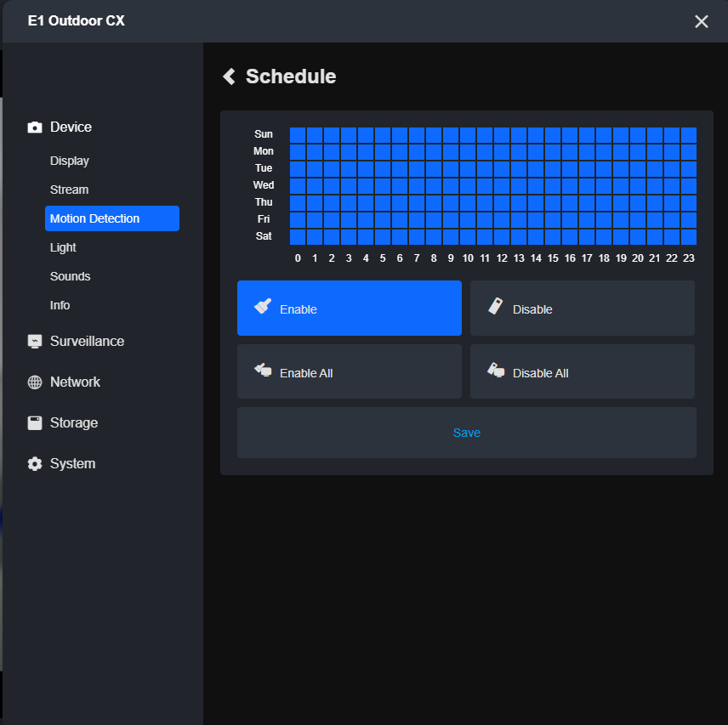Click the Enable All brush icon

click(x=263, y=371)
